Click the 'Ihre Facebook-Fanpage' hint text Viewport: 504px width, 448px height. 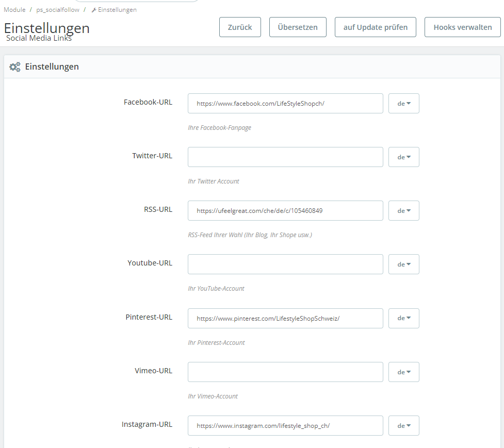(220, 128)
